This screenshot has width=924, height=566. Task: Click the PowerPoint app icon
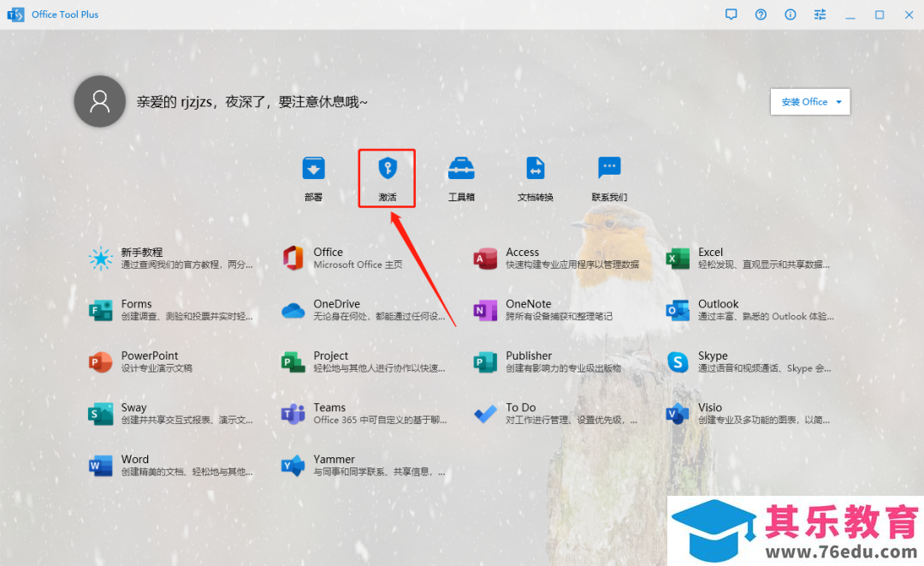click(x=101, y=362)
